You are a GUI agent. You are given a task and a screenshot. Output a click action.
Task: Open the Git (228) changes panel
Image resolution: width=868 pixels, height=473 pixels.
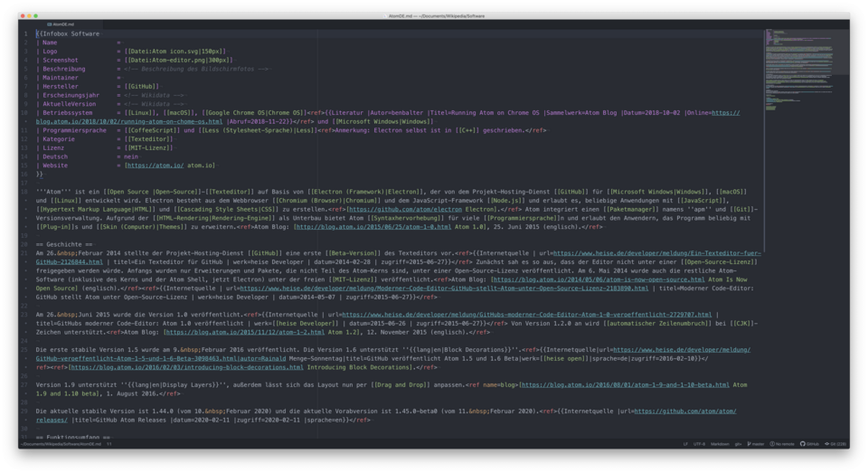(835, 444)
